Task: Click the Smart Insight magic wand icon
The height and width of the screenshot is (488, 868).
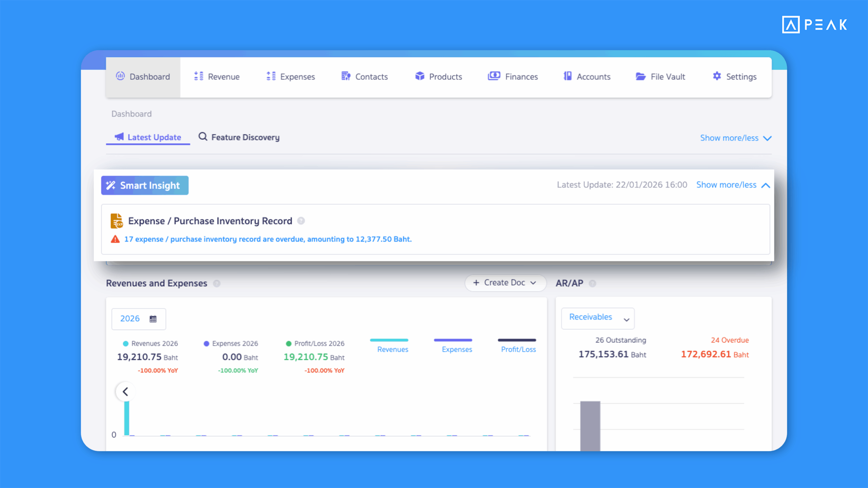Action: 111,185
